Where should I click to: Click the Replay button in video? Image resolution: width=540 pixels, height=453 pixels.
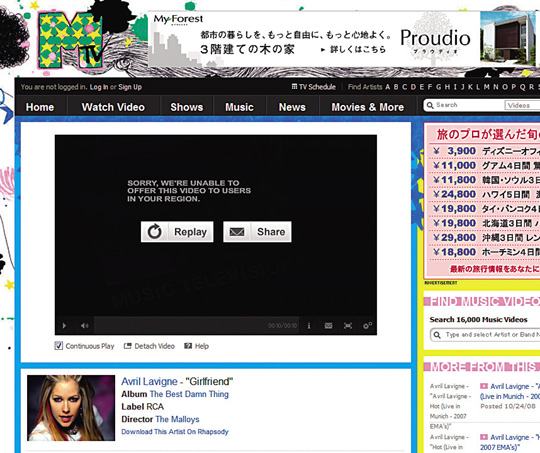pyautogui.click(x=177, y=232)
